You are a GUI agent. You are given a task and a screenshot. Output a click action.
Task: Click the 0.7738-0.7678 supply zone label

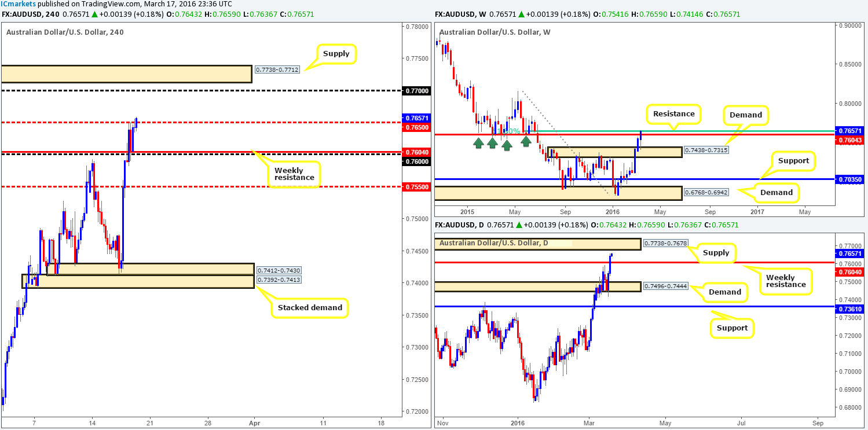(665, 244)
